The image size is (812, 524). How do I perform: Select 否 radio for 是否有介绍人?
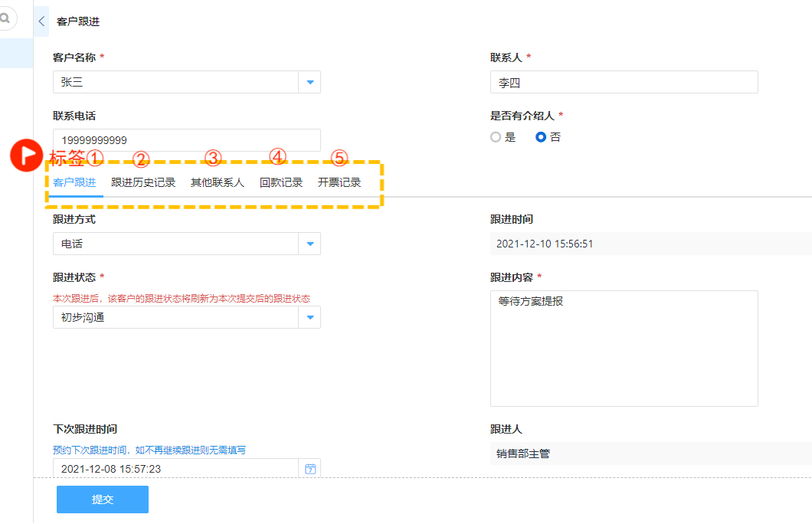pyautogui.click(x=541, y=137)
